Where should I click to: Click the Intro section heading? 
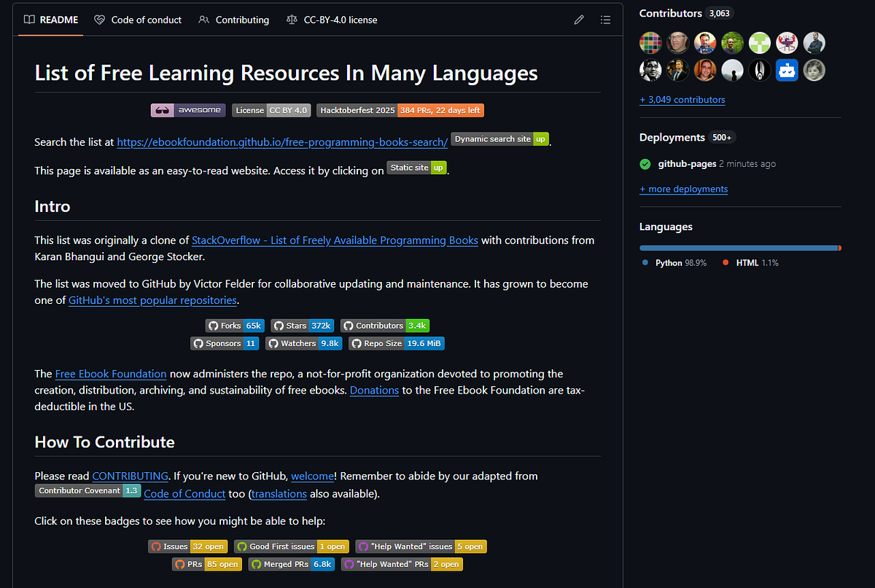click(52, 206)
